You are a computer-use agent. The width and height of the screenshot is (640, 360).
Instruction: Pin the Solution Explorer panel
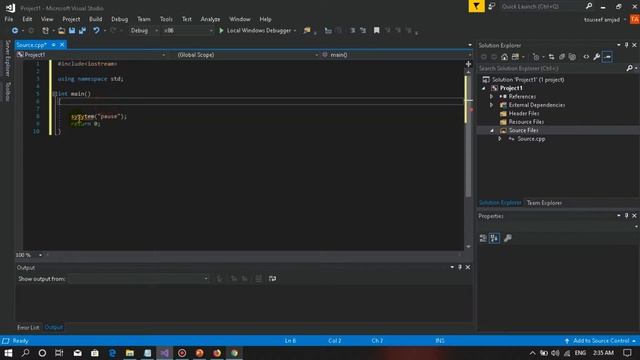pyautogui.click(x=627, y=45)
